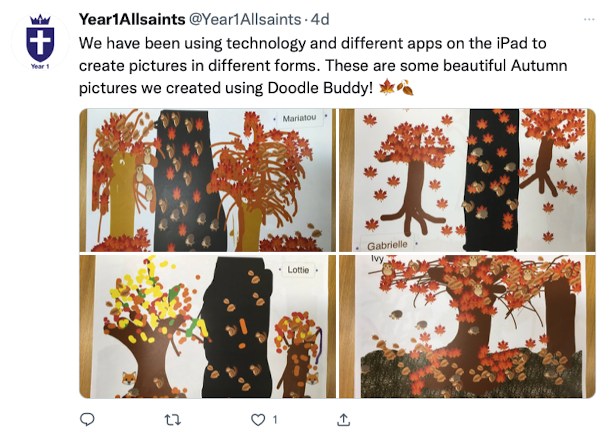Open the 4d timestamp link

coord(320,19)
